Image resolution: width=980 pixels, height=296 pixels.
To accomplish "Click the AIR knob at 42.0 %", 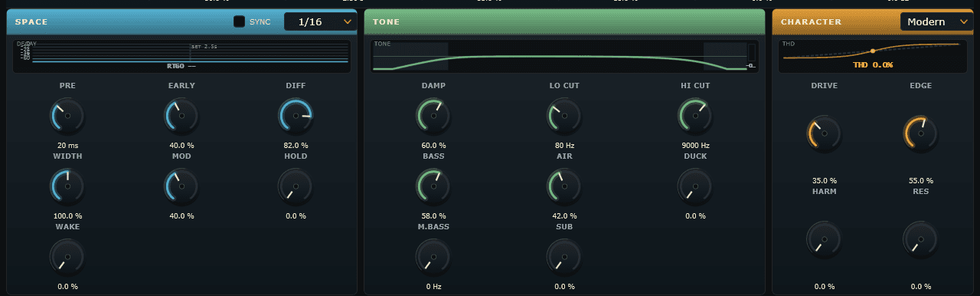I will click(564, 187).
